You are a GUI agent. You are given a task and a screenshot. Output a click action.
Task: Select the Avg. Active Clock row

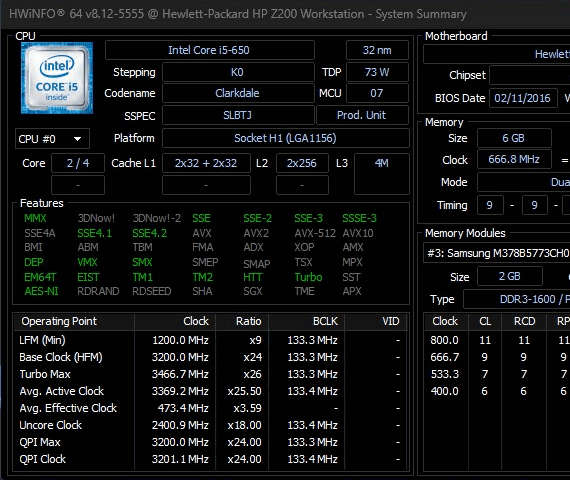click(210, 391)
